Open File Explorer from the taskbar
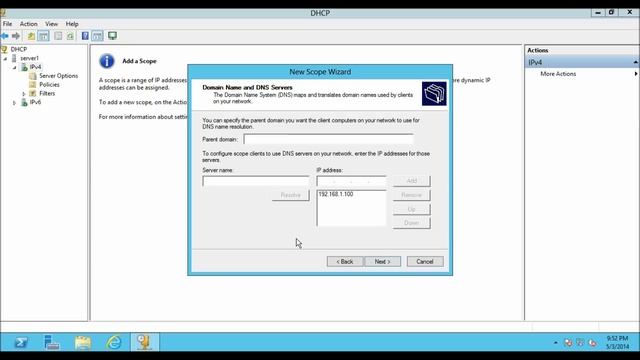Viewport: 640px width, 360px height. pyautogui.click(x=83, y=342)
